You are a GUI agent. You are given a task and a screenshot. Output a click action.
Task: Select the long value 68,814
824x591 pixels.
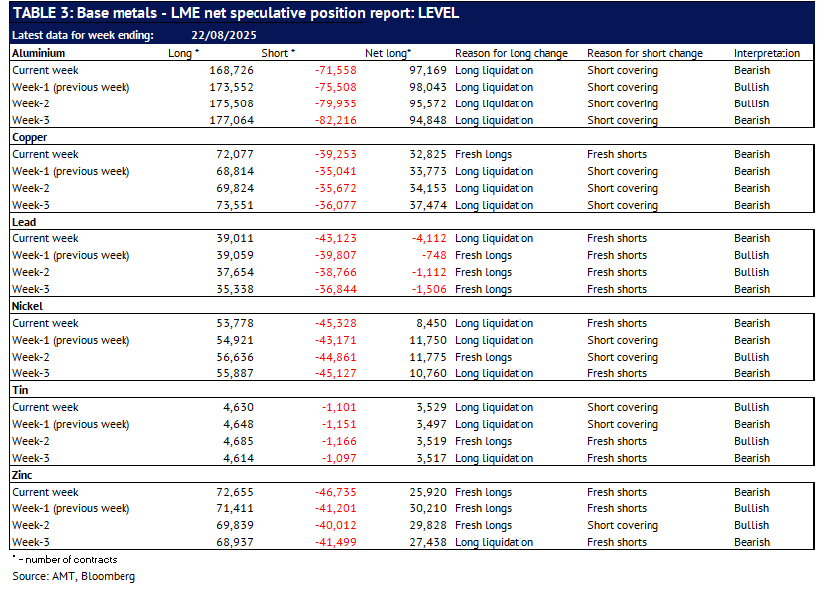[x=235, y=171]
